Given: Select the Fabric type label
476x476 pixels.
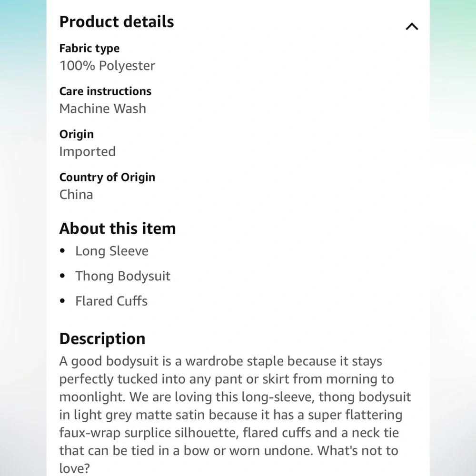Looking at the screenshot, I should coord(89,49).
